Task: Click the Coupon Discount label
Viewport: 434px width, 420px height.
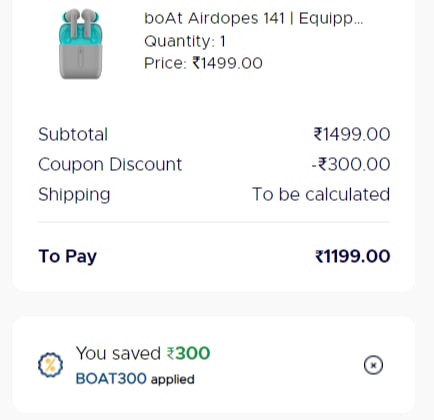Action: coord(110,164)
